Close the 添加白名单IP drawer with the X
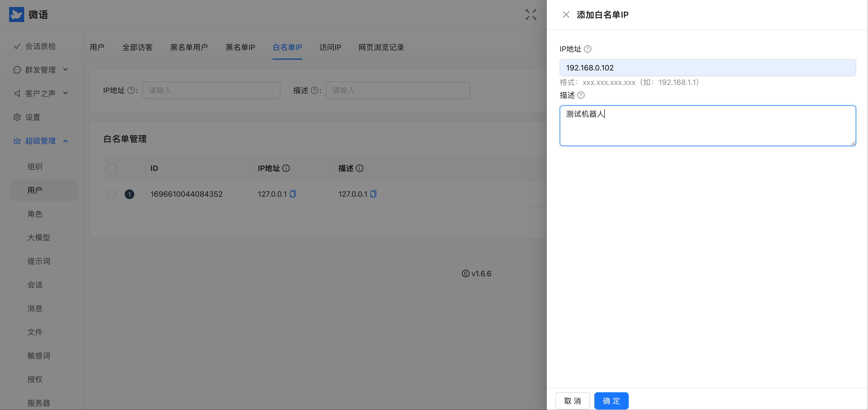 [x=566, y=15]
